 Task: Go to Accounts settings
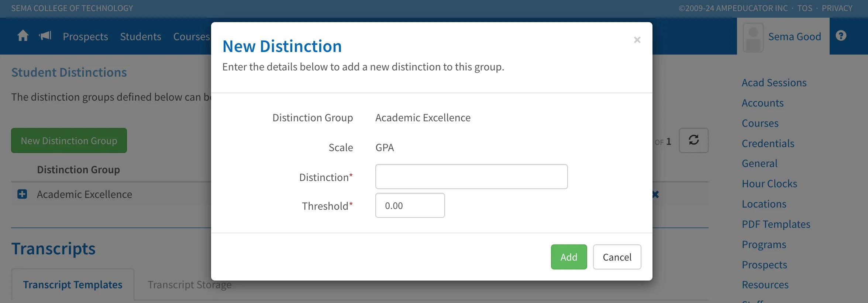(763, 103)
